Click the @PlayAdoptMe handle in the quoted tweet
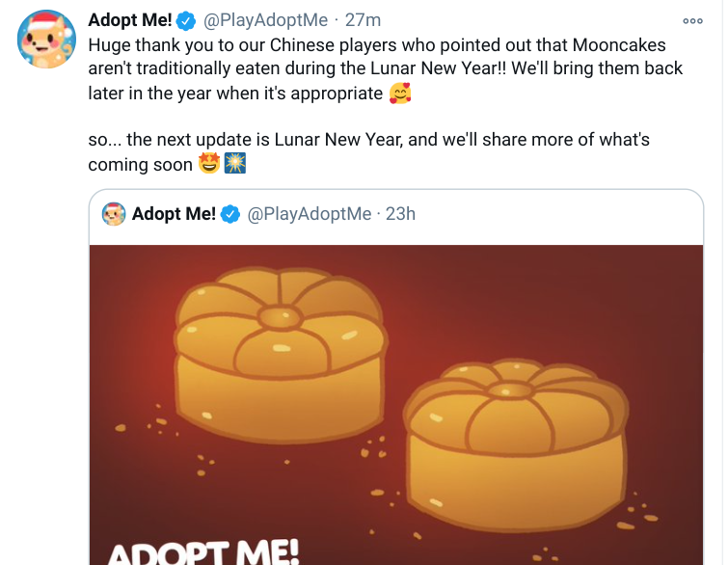728x565 pixels. point(310,214)
